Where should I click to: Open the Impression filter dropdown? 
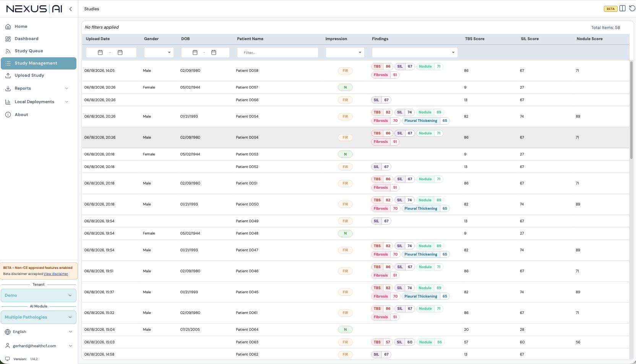(345, 53)
